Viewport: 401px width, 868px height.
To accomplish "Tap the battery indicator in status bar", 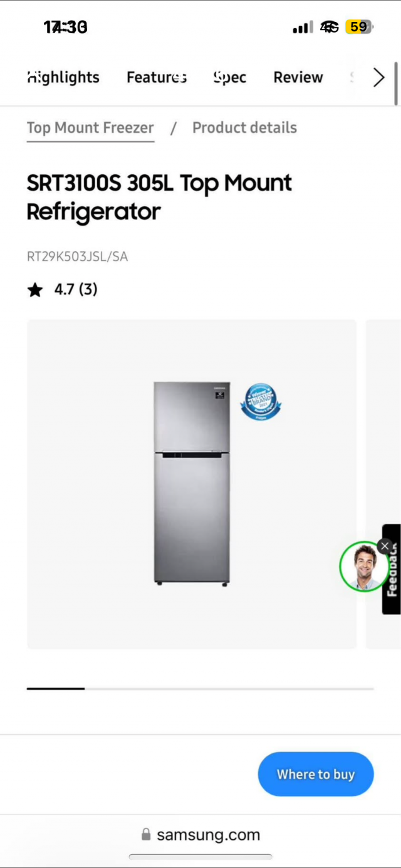I will [x=359, y=27].
